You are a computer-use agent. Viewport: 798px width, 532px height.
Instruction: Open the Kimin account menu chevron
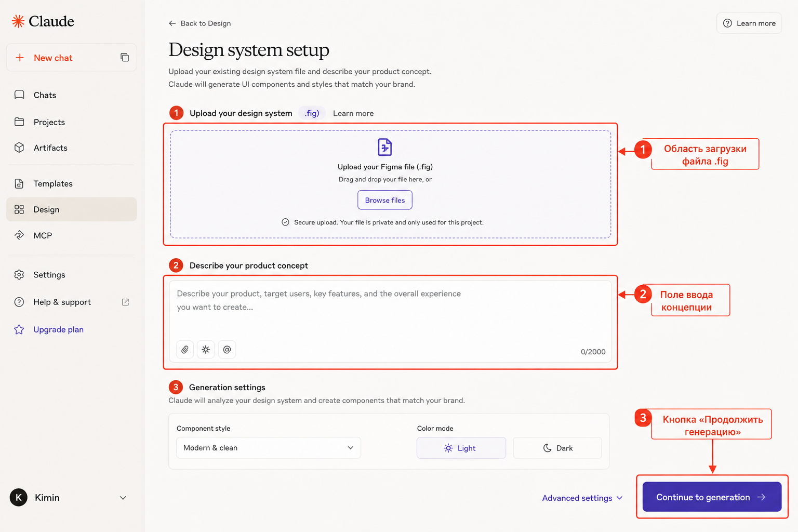point(123,498)
